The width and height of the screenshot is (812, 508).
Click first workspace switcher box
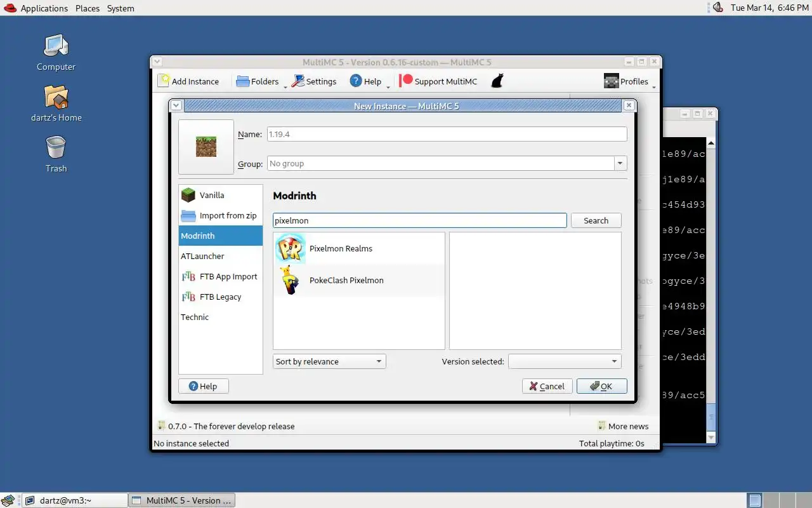[x=754, y=500]
